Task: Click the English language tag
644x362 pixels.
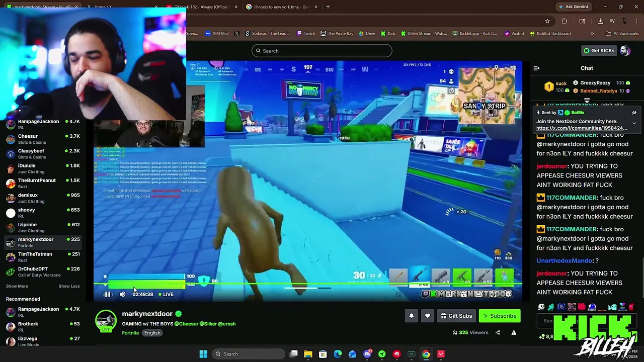Action: pos(152,333)
